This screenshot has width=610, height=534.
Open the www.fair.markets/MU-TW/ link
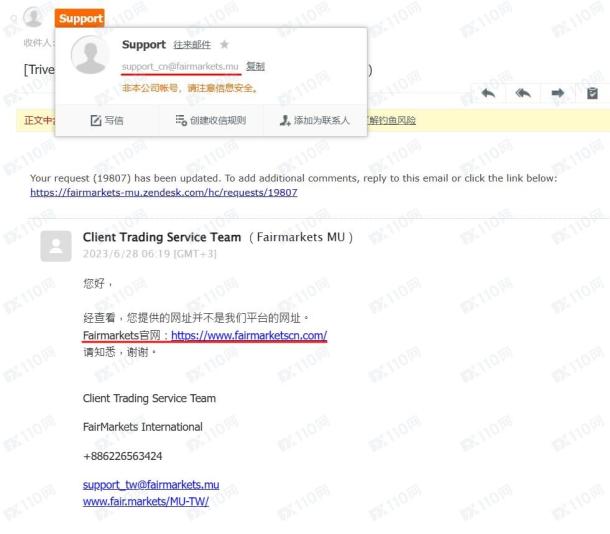[x=146, y=501]
